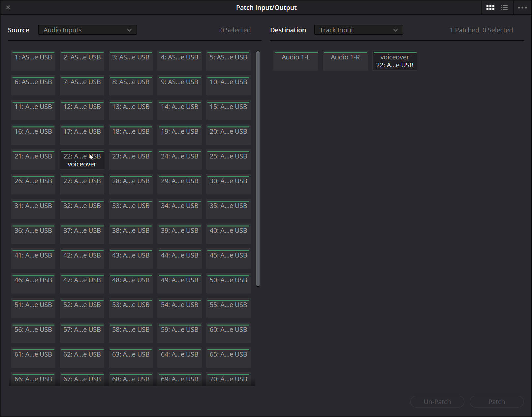The width and height of the screenshot is (532, 417).
Task: Pick source input 39: A...e USB
Action: click(180, 234)
